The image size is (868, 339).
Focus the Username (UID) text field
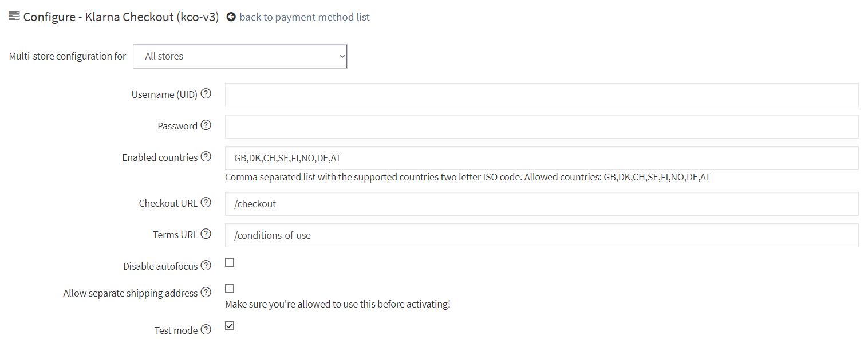tap(542, 95)
